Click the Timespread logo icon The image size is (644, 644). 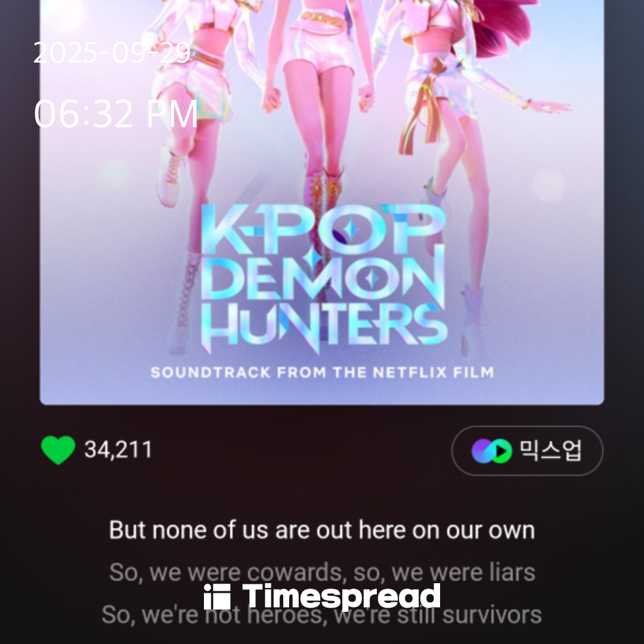(217, 597)
